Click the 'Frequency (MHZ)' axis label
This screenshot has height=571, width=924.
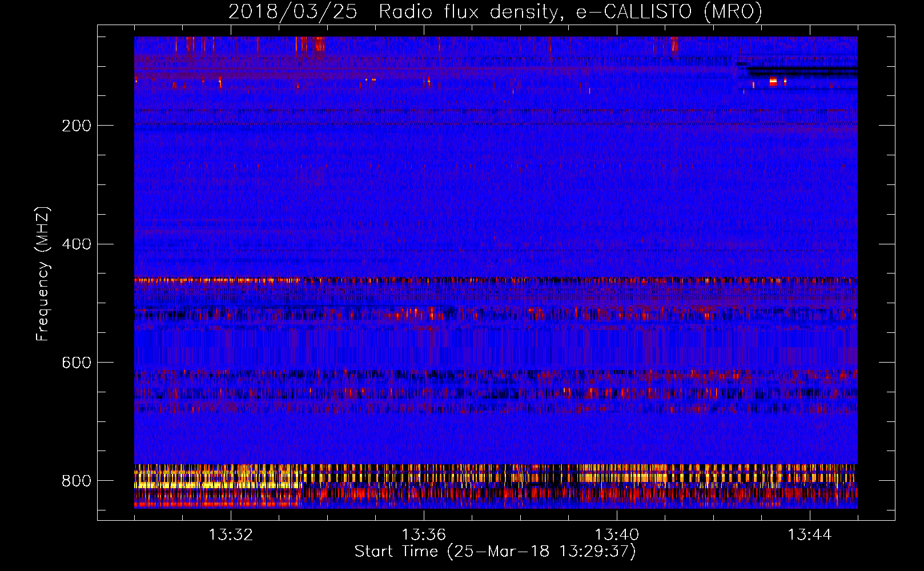pos(43,274)
